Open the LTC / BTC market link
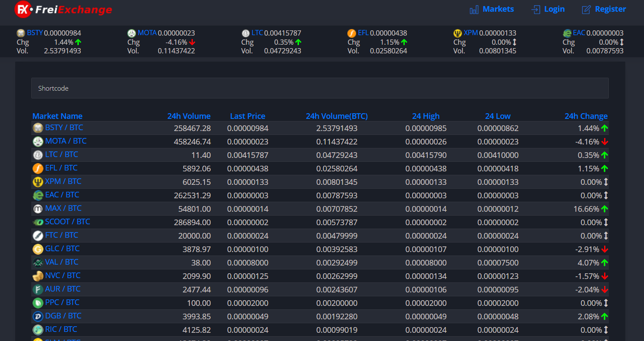This screenshot has height=341, width=644. (x=62, y=154)
